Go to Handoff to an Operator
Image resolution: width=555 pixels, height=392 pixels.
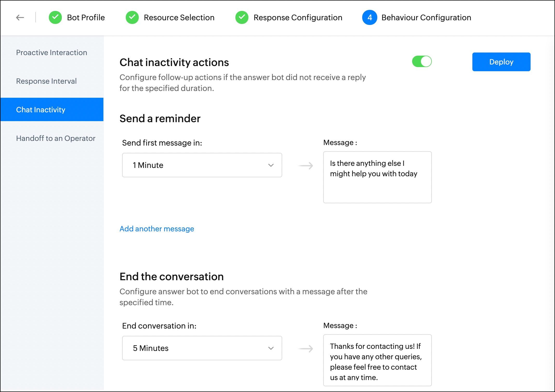coord(56,138)
